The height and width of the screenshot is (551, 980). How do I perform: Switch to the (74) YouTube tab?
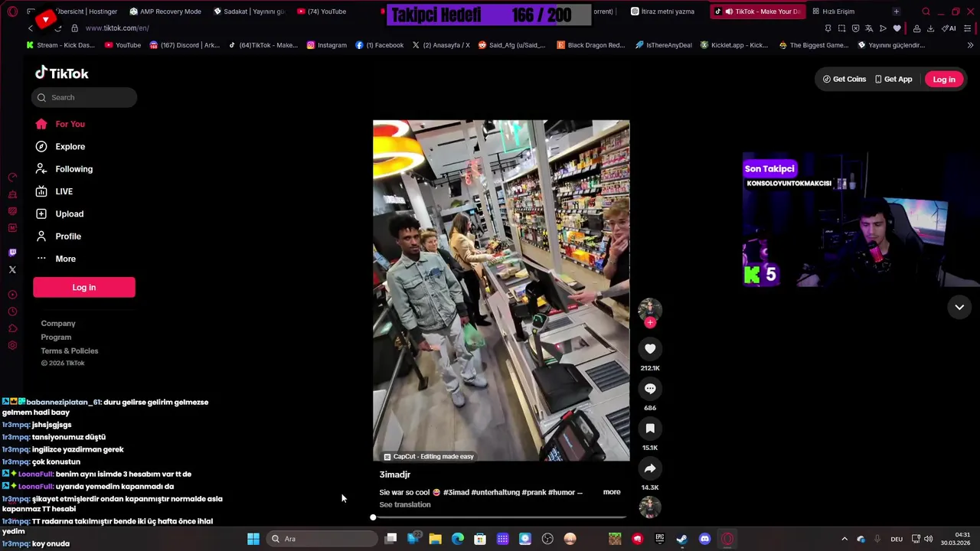click(x=322, y=11)
